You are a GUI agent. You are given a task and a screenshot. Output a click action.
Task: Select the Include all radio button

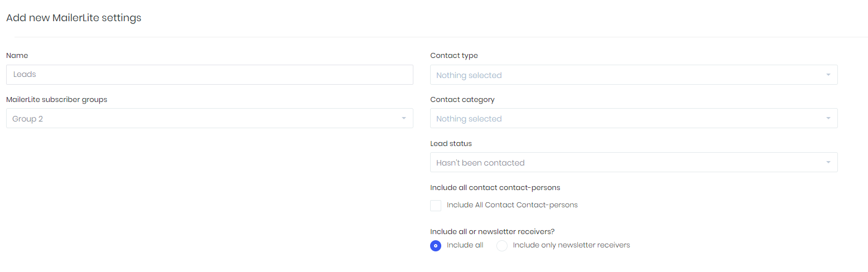436,246
